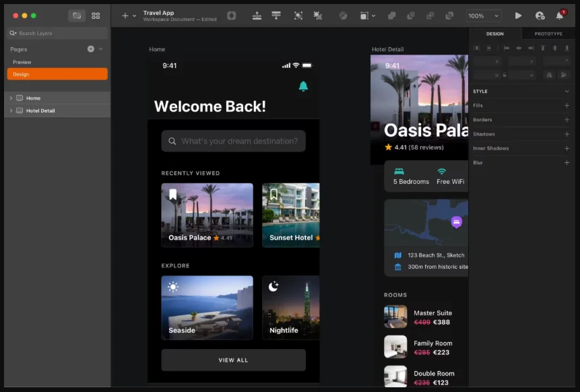Viewport: 580px width, 392px height.
Task: Collapse the Style section chevron
Action: tap(567, 91)
